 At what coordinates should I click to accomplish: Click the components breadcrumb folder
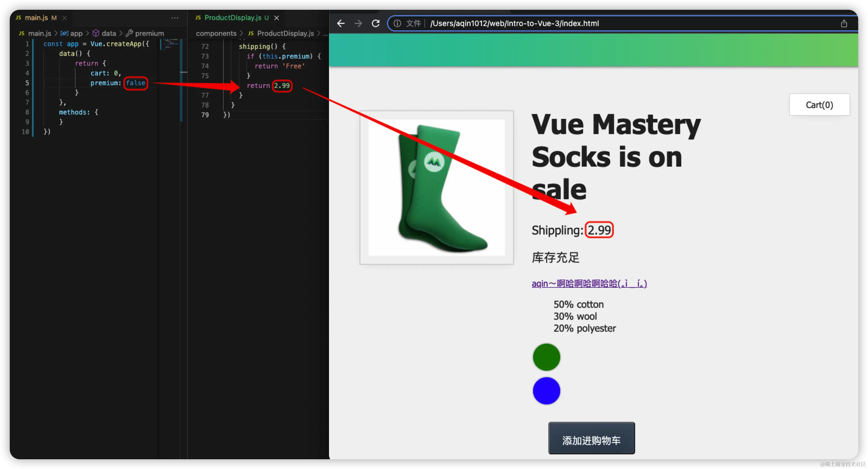click(x=216, y=33)
